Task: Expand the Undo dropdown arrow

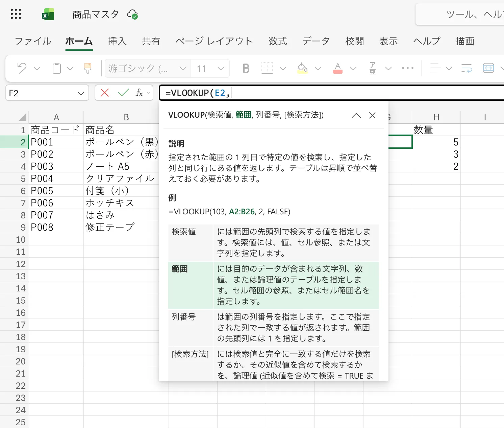Action: coord(37,69)
